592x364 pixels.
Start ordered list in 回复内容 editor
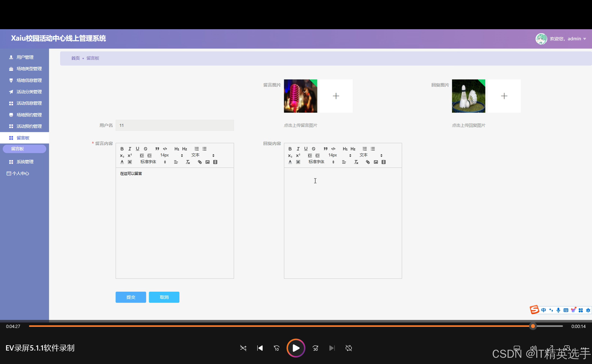[365, 149]
